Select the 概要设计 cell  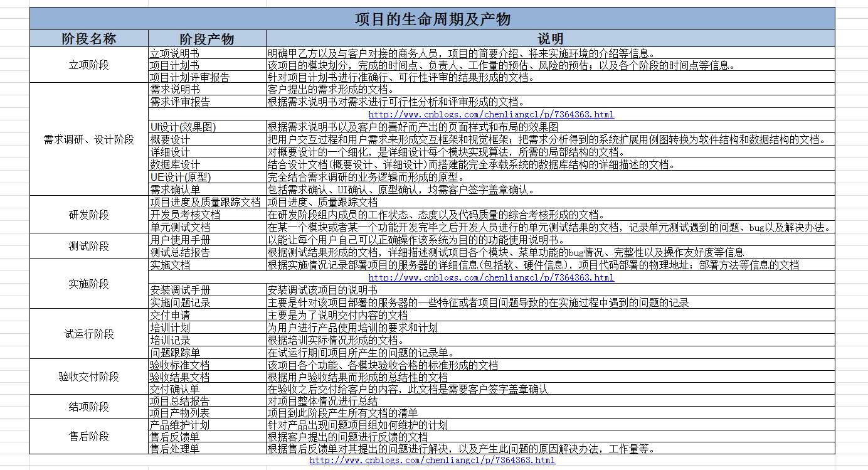[207, 139]
